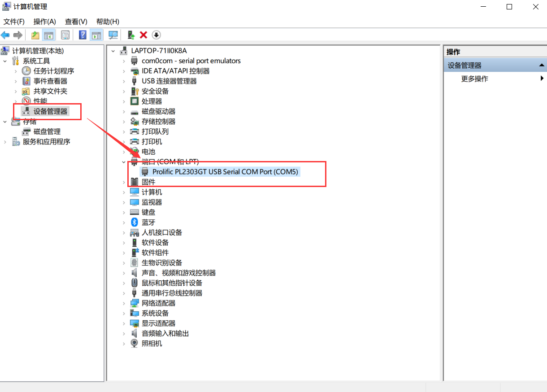Expand the com0com serial port emulators node

(124, 61)
